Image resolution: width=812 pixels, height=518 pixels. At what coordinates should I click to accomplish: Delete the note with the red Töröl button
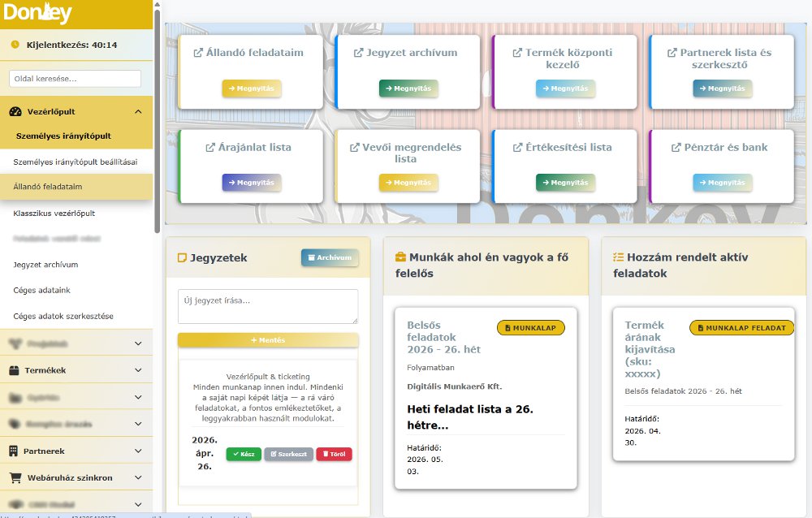click(x=334, y=454)
